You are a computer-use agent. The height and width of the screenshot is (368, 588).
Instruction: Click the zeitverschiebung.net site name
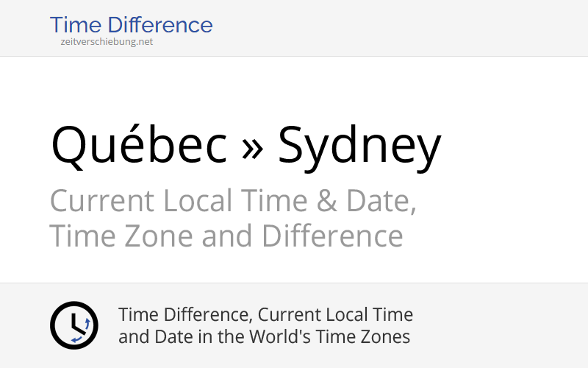pos(107,42)
